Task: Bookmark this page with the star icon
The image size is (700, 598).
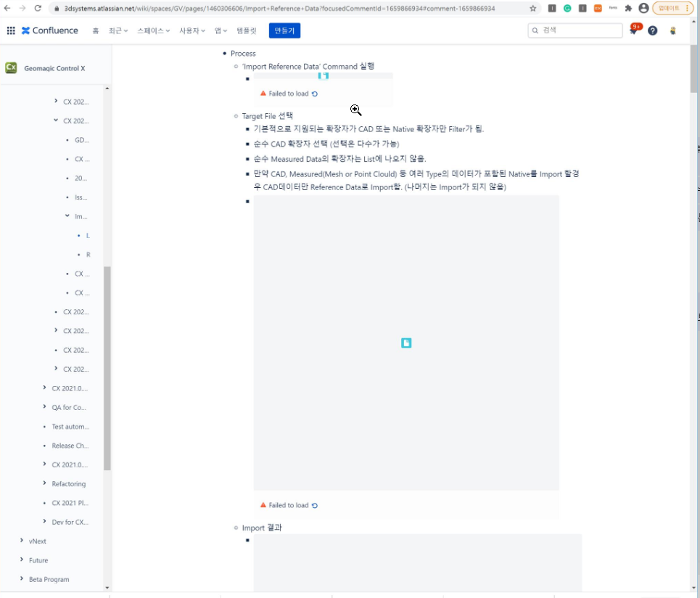Action: coord(532,8)
